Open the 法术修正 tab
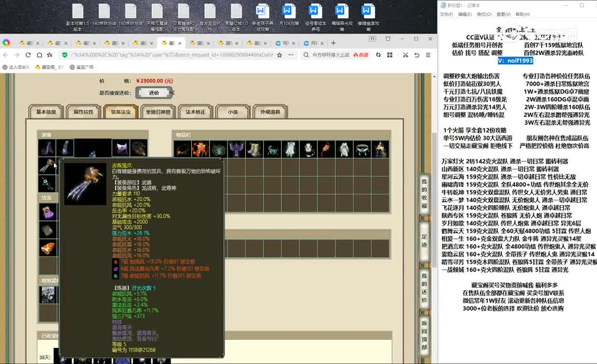597x364 pixels. [195, 112]
